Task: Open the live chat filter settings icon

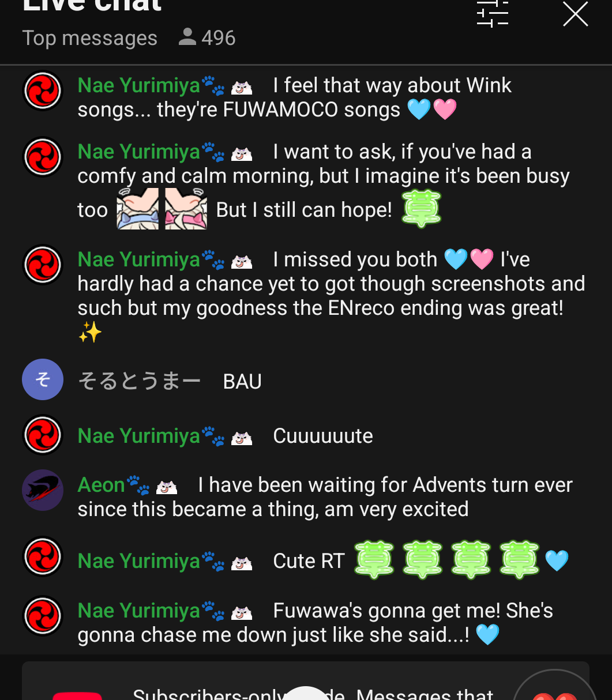Action: pos(493,14)
